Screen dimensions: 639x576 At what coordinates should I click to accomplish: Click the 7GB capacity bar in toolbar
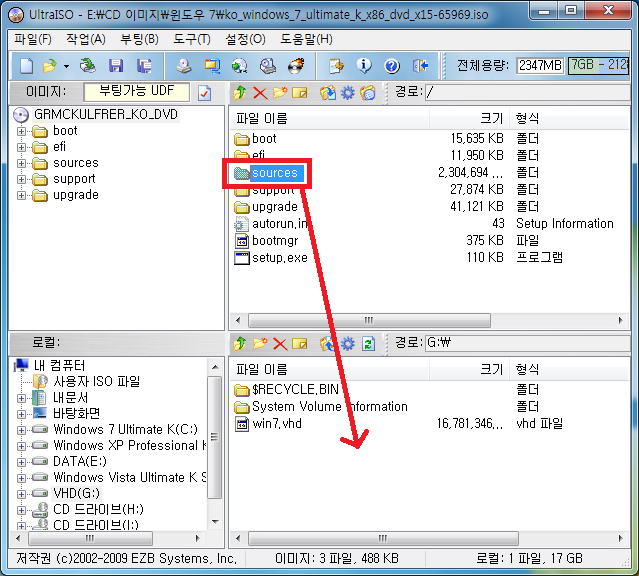click(x=599, y=65)
